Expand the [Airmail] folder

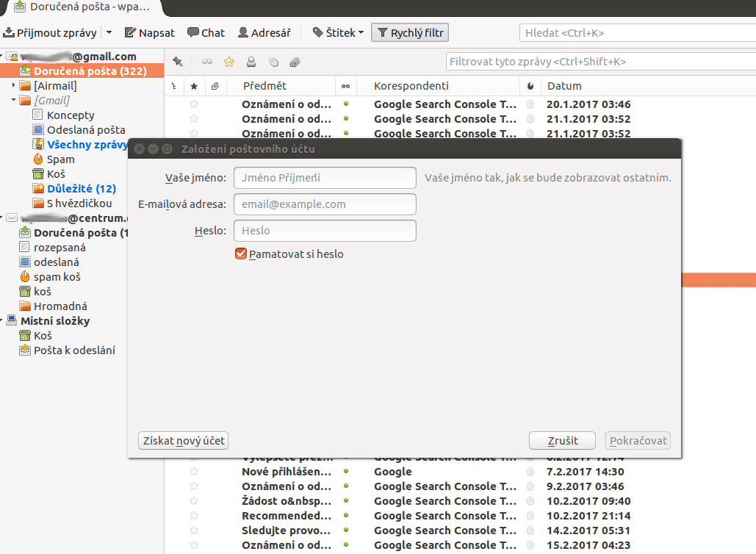tap(13, 86)
